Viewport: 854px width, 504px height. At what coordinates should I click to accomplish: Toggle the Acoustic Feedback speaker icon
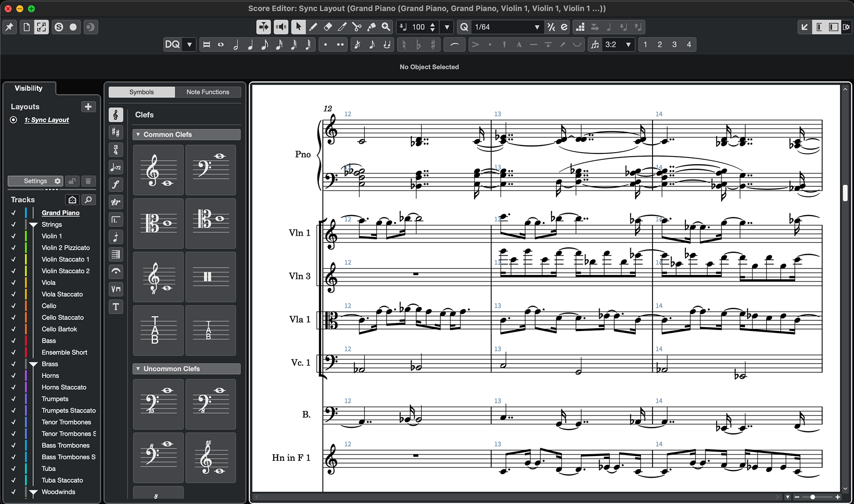281,27
